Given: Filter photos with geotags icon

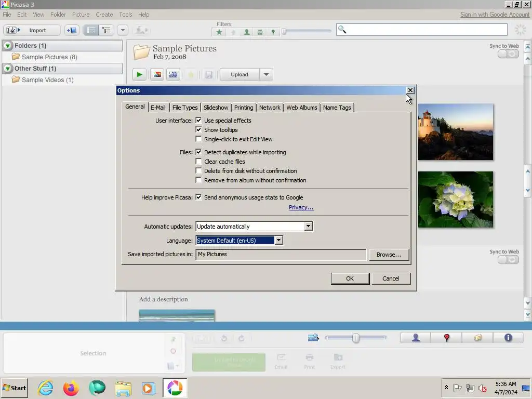Looking at the screenshot, I should click(273, 32).
